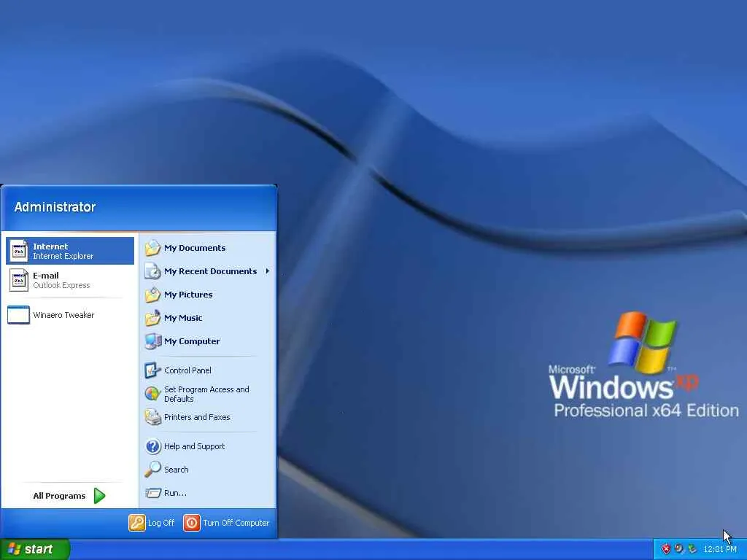Open Winaero Tweaker

70,315
